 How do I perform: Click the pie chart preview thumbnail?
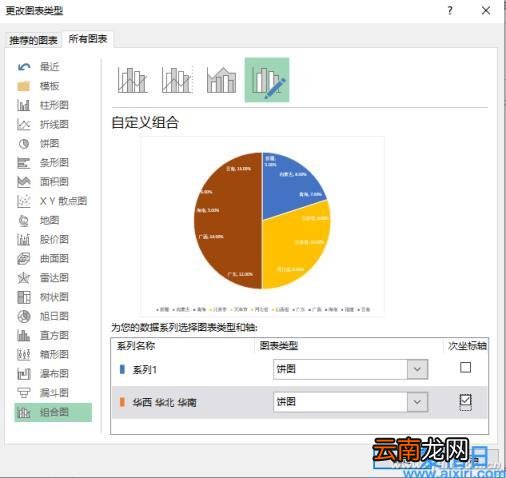262,226
